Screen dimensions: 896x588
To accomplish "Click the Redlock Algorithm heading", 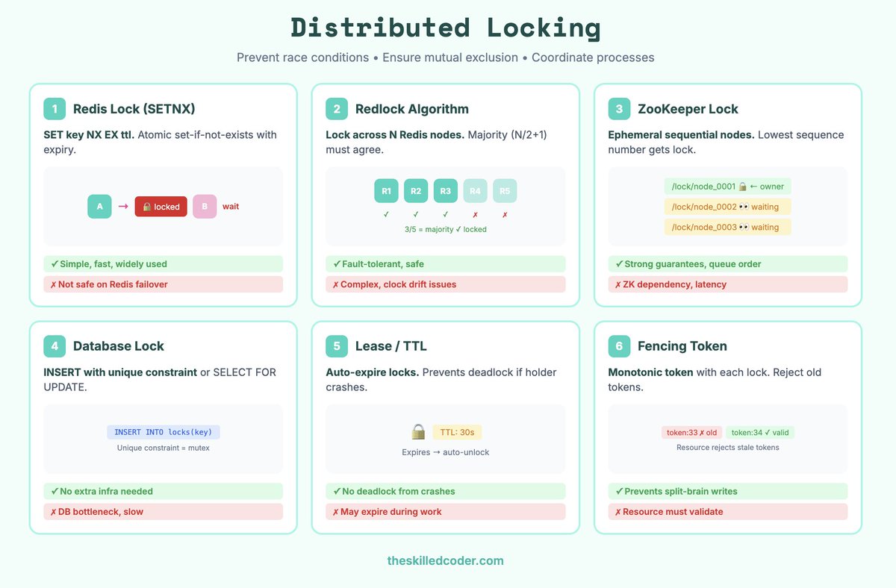I will click(x=412, y=109).
